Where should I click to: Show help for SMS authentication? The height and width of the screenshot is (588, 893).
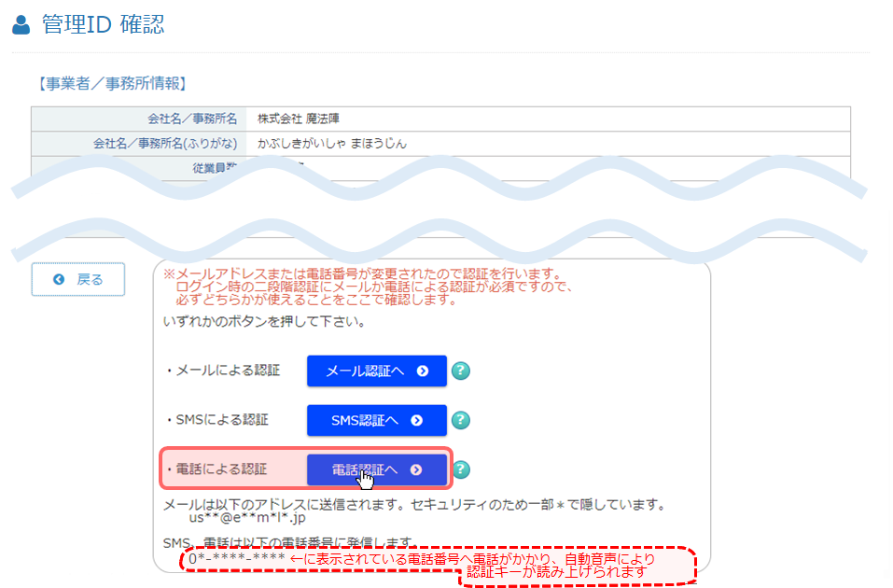pyautogui.click(x=461, y=421)
